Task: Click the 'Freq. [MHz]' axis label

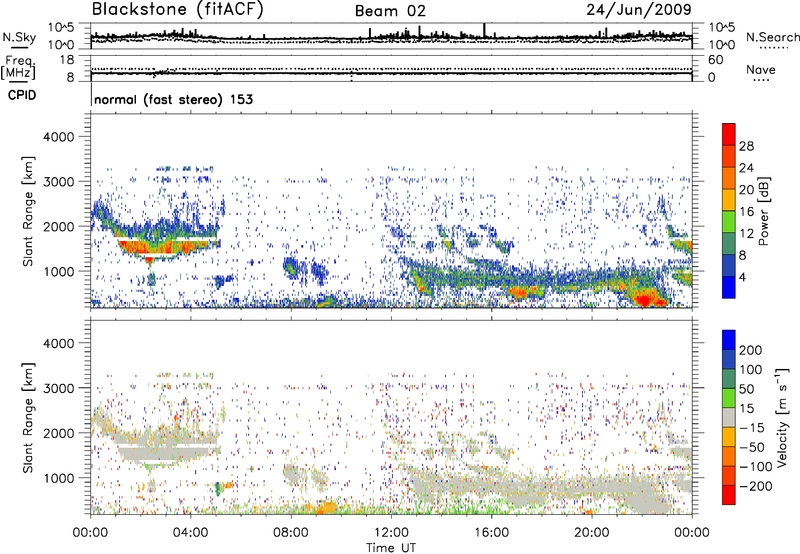Action: 20,67
